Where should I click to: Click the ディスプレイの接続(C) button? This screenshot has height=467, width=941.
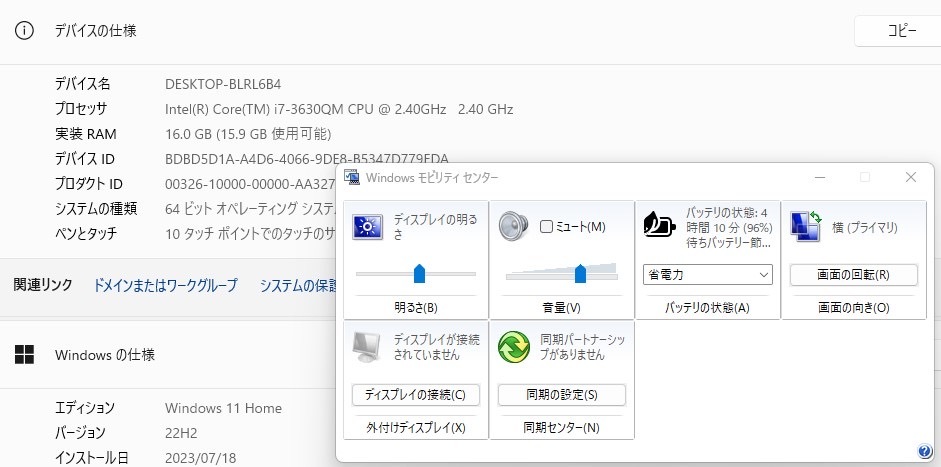415,394
